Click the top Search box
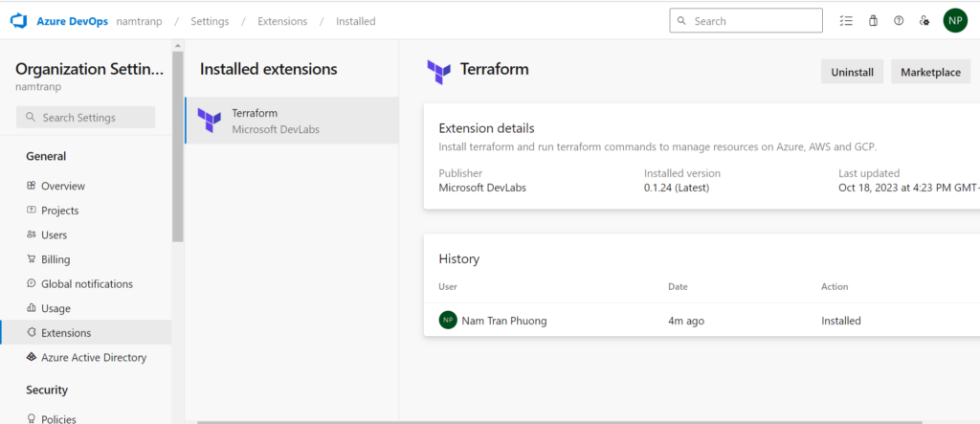The height and width of the screenshot is (424, 980). [x=746, y=20]
